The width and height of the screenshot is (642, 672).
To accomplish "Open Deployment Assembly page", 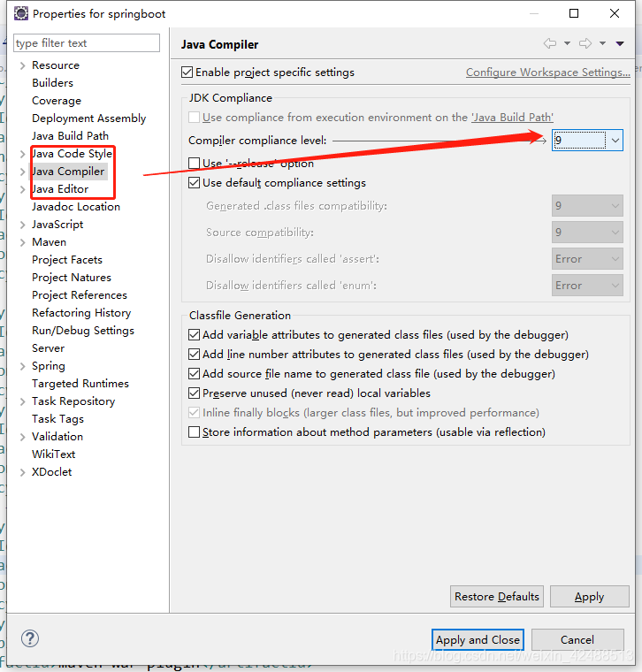I will pyautogui.click(x=88, y=118).
